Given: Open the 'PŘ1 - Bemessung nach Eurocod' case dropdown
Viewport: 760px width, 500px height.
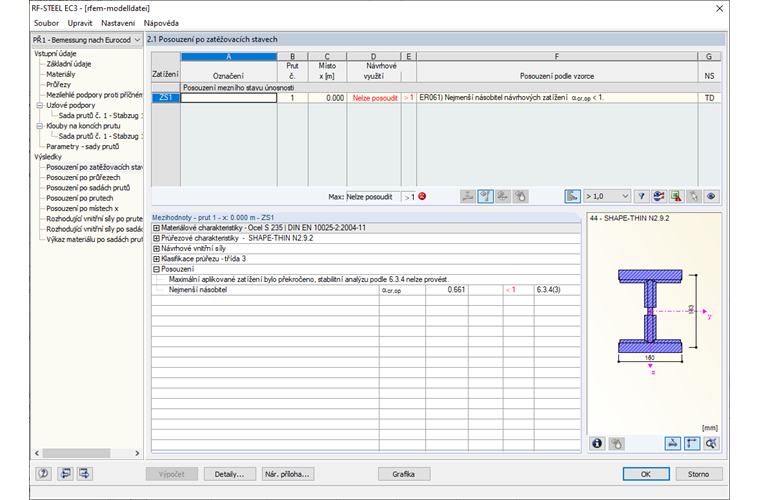Looking at the screenshot, I should (87, 40).
